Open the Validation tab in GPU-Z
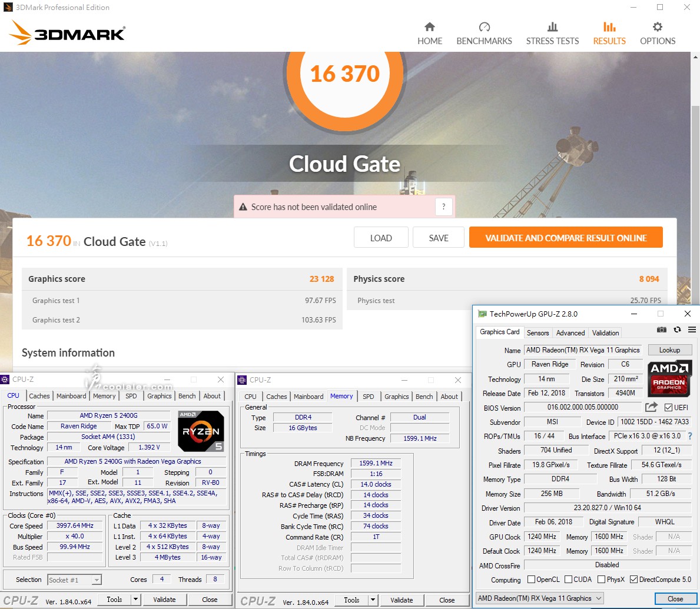The height and width of the screenshot is (609, 700). pyautogui.click(x=605, y=332)
